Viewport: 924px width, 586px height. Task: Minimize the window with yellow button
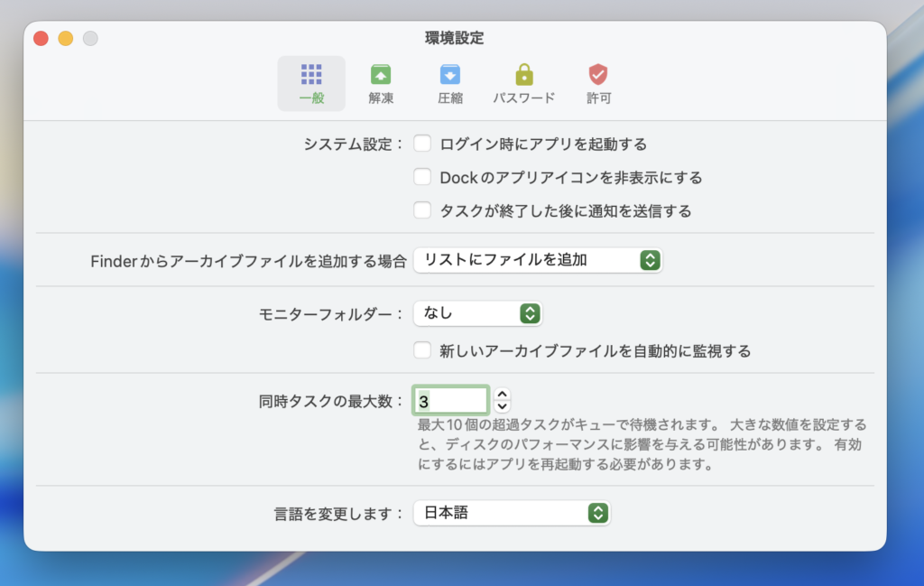(65, 38)
